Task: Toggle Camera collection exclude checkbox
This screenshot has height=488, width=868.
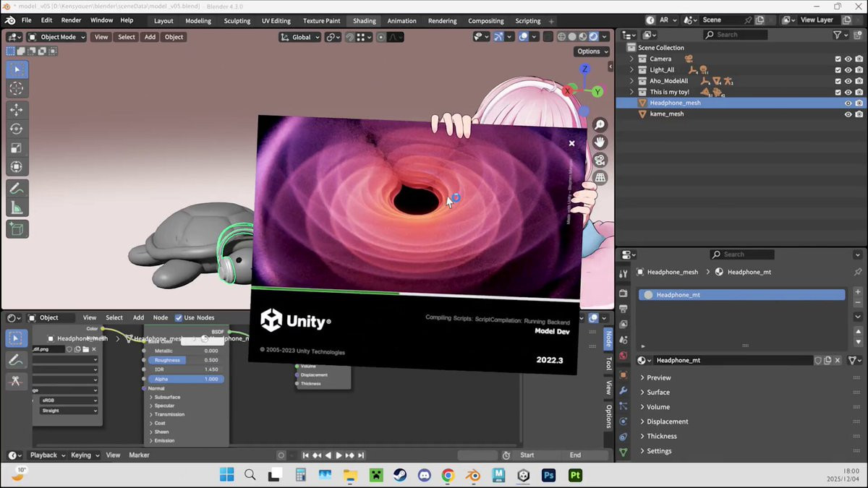Action: (x=838, y=59)
